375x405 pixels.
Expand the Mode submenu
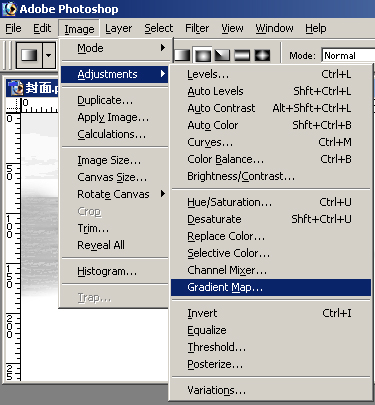(x=115, y=48)
